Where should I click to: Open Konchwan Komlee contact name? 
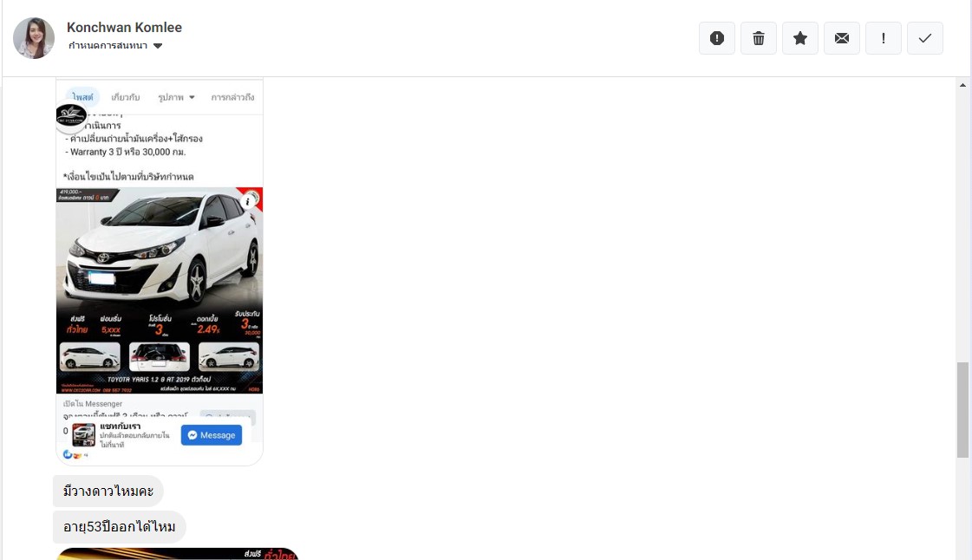point(124,27)
